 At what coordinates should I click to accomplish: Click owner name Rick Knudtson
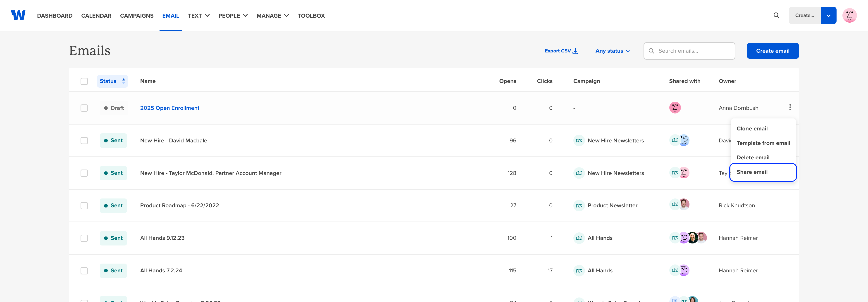tap(737, 206)
